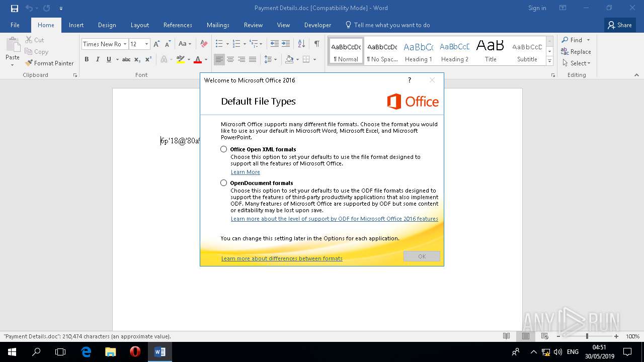Expand the Numbering list dropdown
Viewport: 644px width, 362px height.
245,44
